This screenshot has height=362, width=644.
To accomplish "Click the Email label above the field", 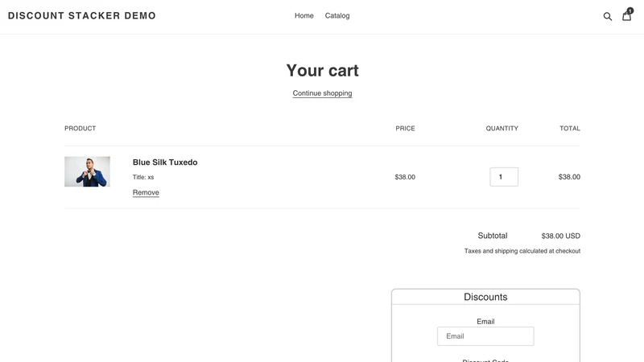I will (x=485, y=321).
